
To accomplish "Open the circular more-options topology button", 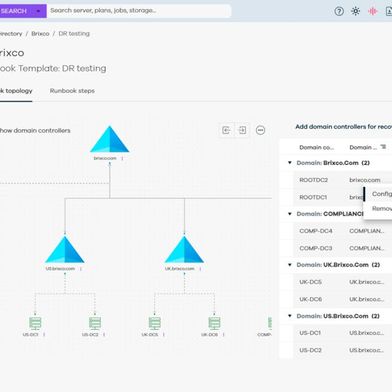I will [x=260, y=130].
